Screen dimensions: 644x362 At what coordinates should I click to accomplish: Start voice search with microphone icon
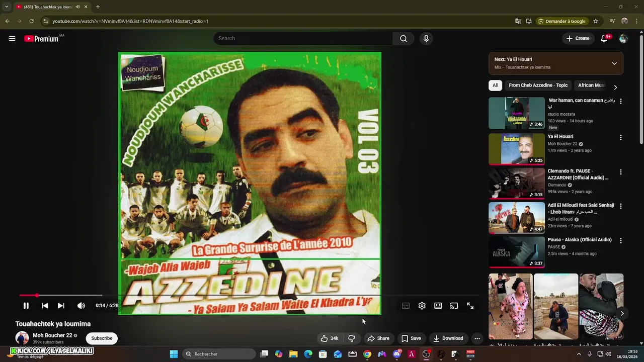click(426, 39)
